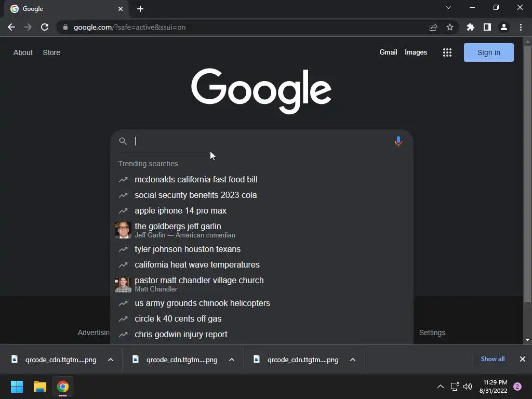Expand options for second qrcode download
Image resolution: width=532 pixels, height=399 pixels.
coord(232,360)
